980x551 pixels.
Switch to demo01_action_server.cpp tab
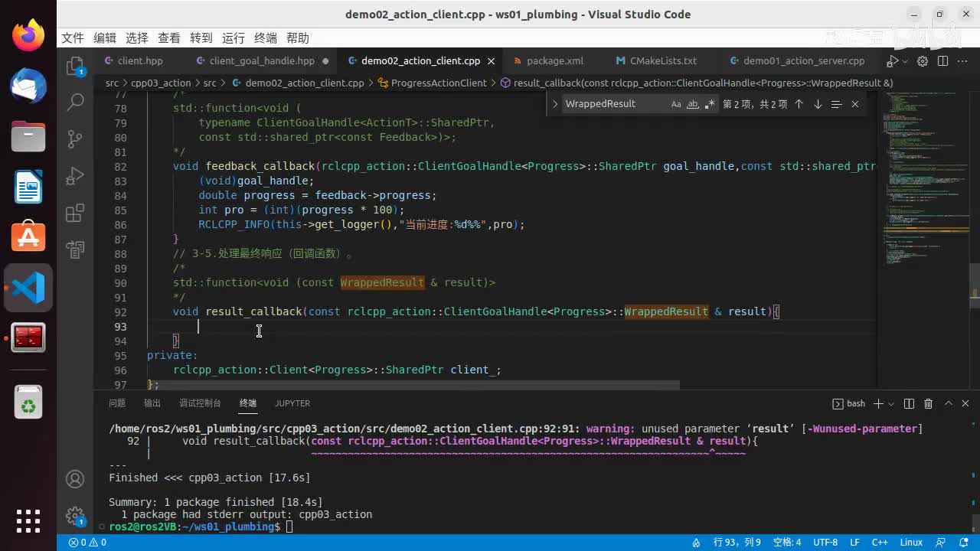[804, 61]
